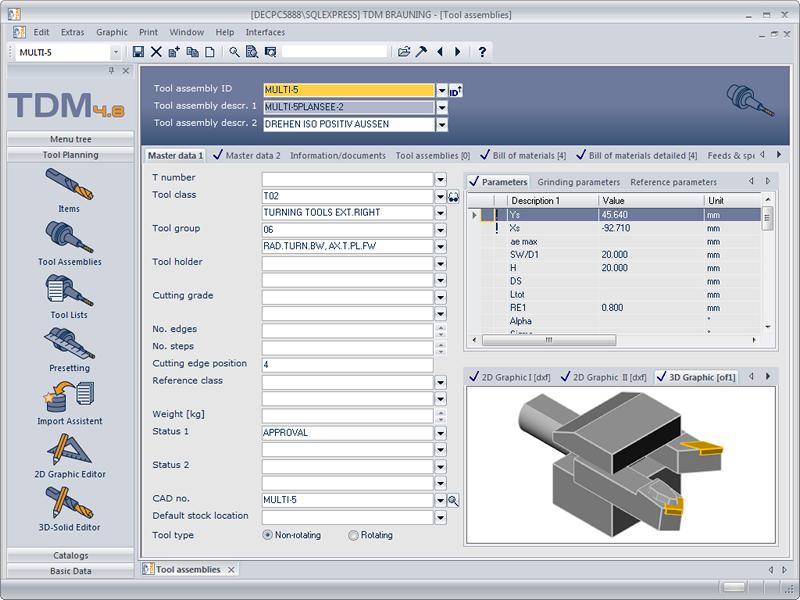The height and width of the screenshot is (600, 800).
Task: Open the Tool Assemblies module icon
Action: click(x=70, y=238)
